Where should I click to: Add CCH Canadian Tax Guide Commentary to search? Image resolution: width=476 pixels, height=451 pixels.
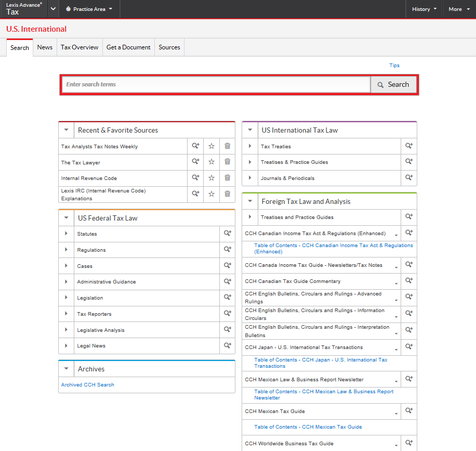[x=409, y=280]
